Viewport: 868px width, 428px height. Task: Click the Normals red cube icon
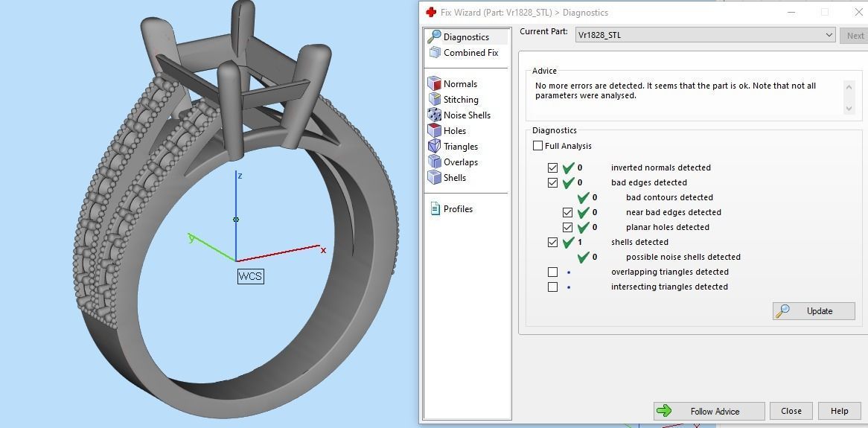tap(435, 84)
